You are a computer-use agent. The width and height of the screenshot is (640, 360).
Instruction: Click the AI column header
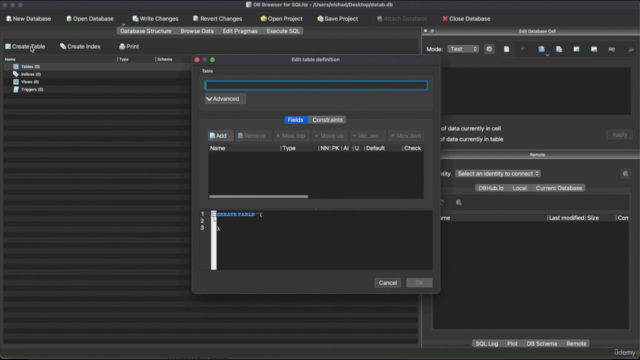click(346, 148)
